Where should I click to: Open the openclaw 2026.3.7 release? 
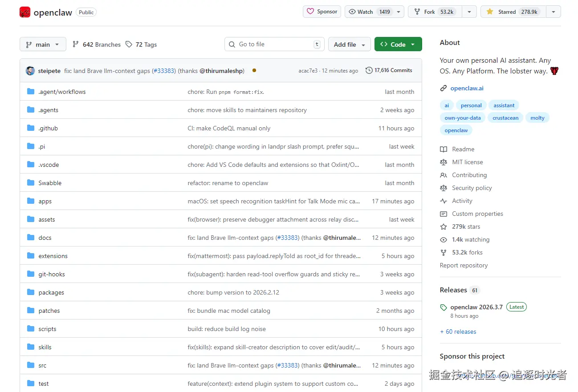click(476, 307)
